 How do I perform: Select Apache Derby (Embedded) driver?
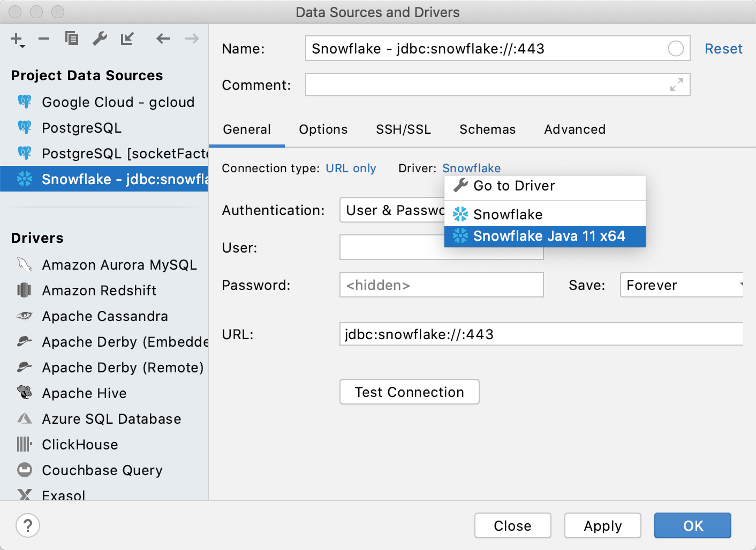104,342
